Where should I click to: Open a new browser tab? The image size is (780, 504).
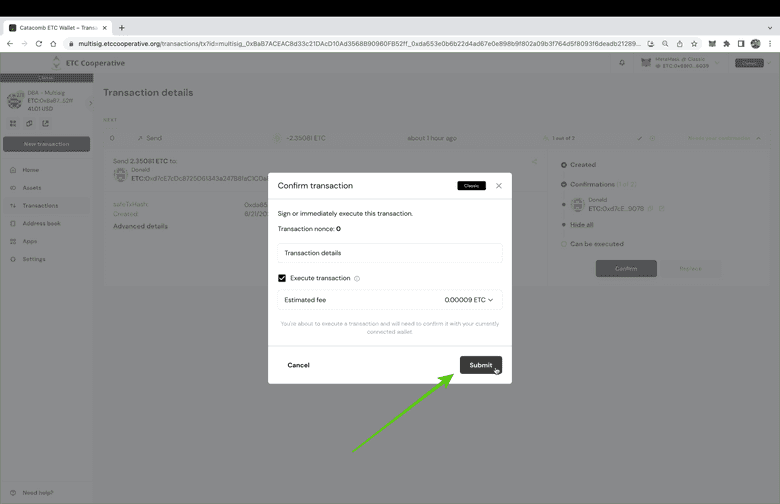(122, 28)
